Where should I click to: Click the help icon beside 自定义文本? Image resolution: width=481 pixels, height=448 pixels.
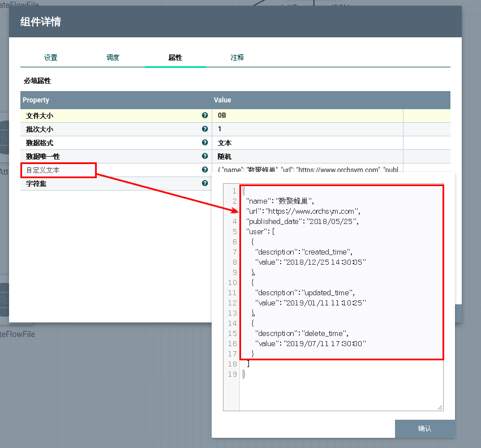(205, 170)
